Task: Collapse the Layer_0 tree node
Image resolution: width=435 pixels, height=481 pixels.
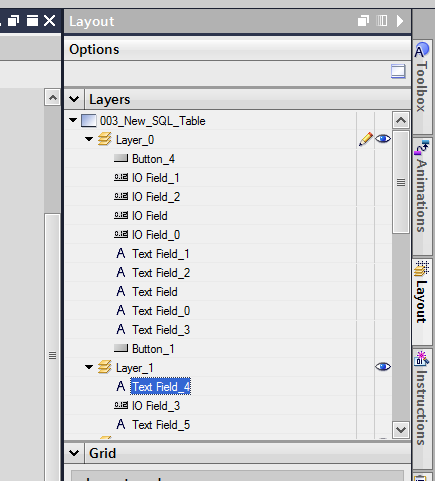Action: coord(89,139)
